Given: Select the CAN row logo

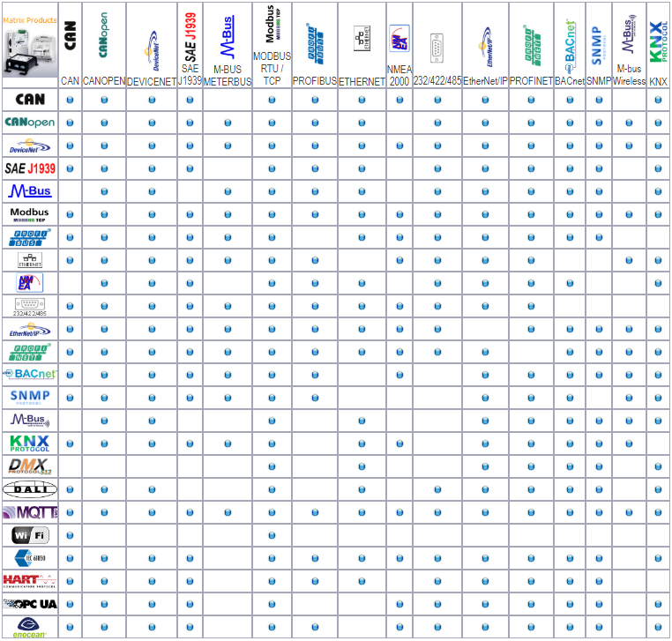Looking at the screenshot, I should click(x=30, y=100).
